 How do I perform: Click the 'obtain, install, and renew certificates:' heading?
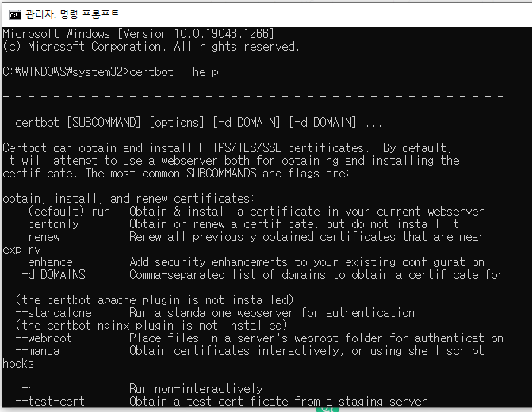coord(128,198)
